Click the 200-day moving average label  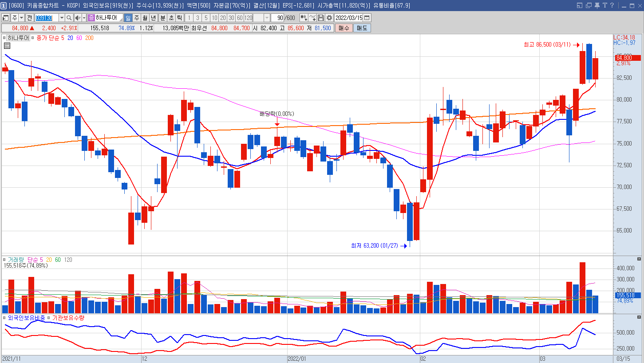pos(89,38)
